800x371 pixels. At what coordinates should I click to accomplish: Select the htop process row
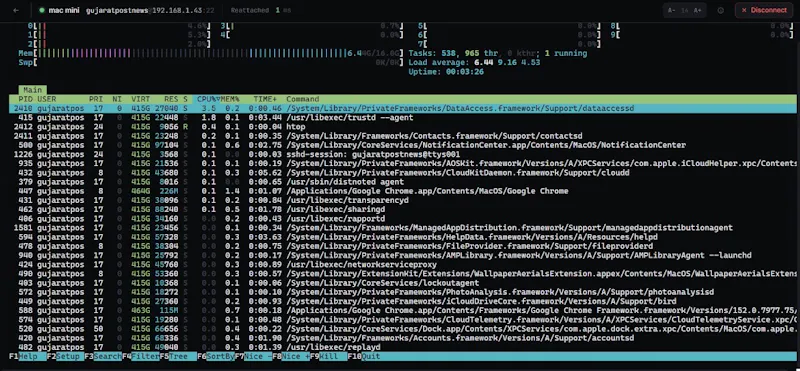[x=403, y=127]
